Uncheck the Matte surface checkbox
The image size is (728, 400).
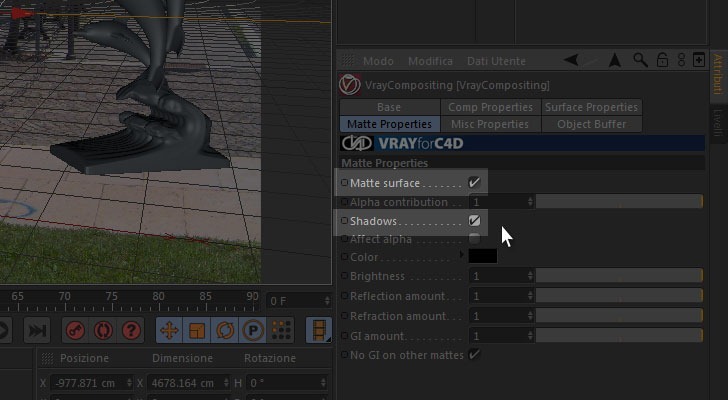point(474,182)
